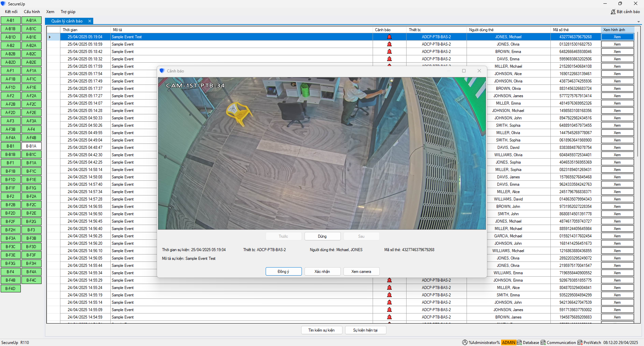Close the Quản lý cảnh báo tab with its X
The image size is (644, 346).
click(x=90, y=21)
